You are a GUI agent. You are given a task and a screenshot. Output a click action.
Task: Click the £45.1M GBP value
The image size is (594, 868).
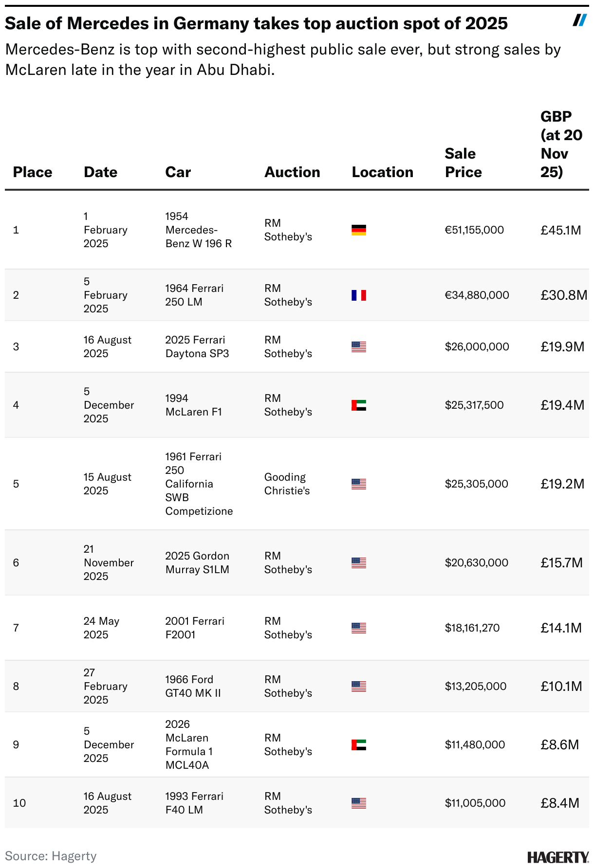click(x=561, y=230)
